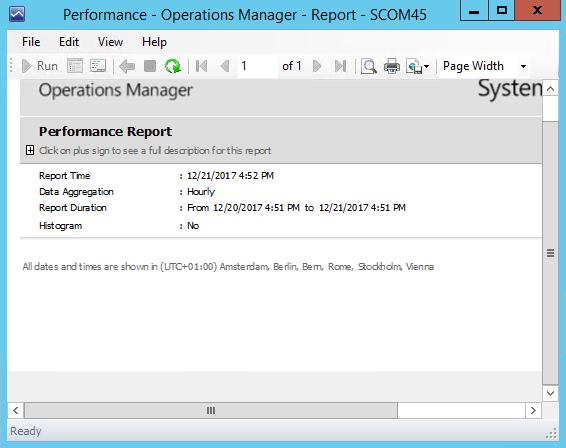This screenshot has height=448, width=566.
Task: Expand the report description plus sign
Action: [x=30, y=150]
